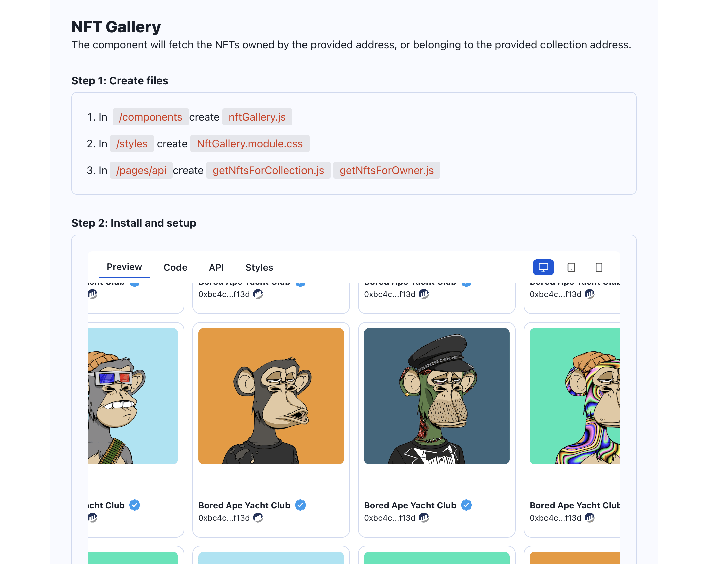
Task: Click the getNftsForCollection.js filename
Action: [268, 170]
